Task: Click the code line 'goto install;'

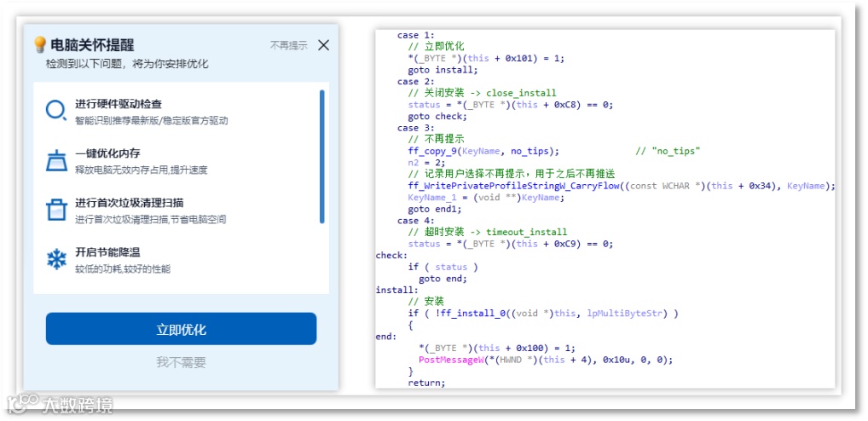Action: point(443,70)
